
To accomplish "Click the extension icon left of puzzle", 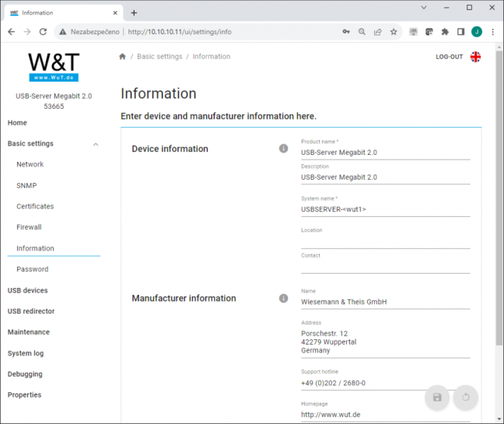I will (429, 32).
